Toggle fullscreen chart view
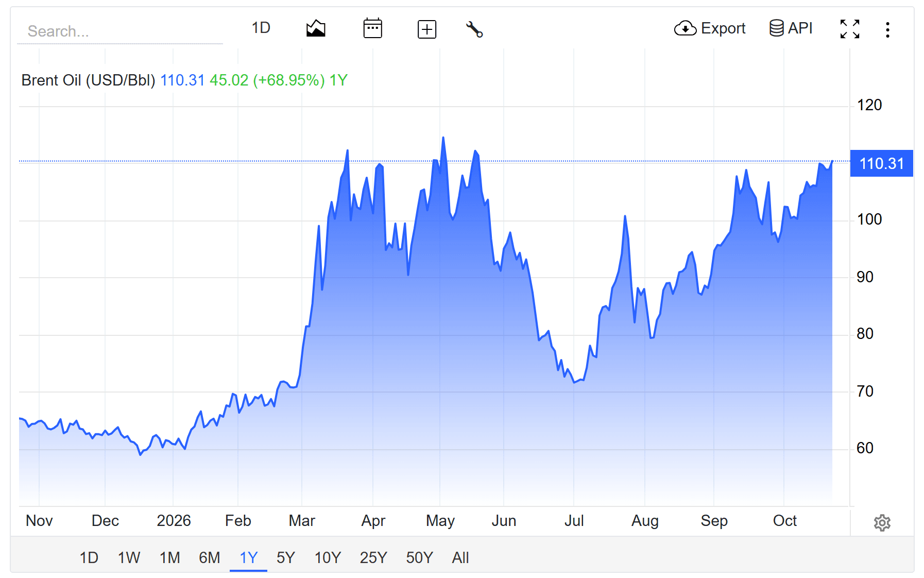The height and width of the screenshot is (578, 924). point(850,29)
